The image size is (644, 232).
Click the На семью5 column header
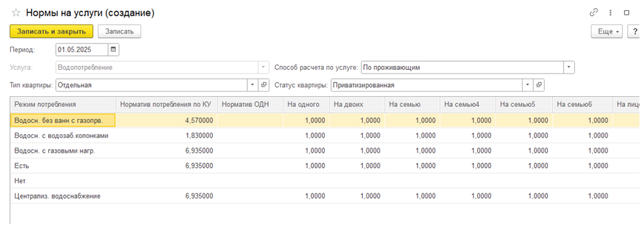coord(525,104)
